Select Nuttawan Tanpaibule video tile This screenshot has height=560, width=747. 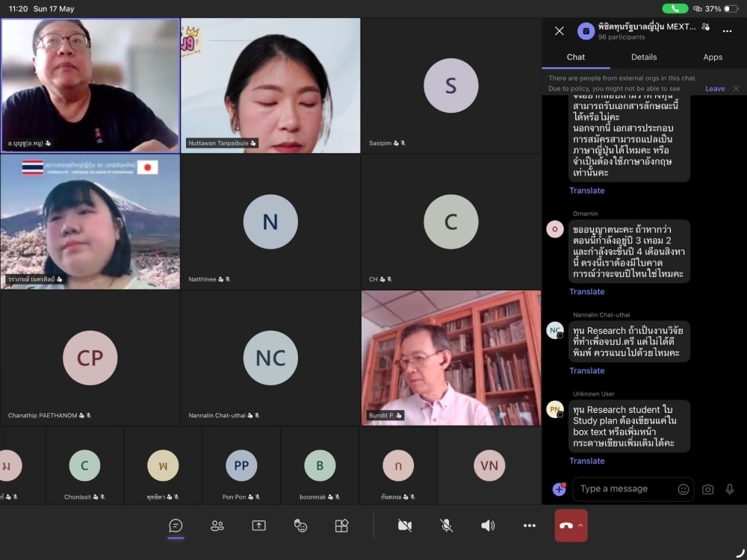coord(270,86)
